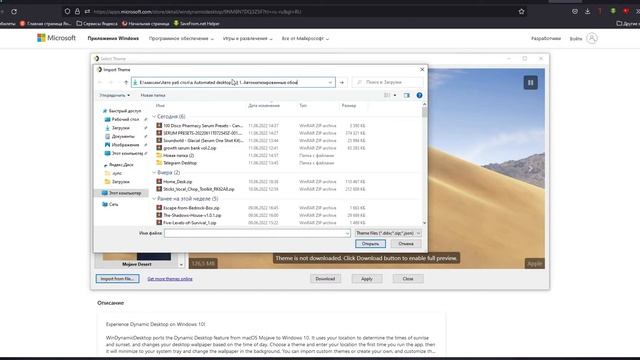Select Быстрый доступ in the sidebar
640x360 pixels.
point(121,111)
